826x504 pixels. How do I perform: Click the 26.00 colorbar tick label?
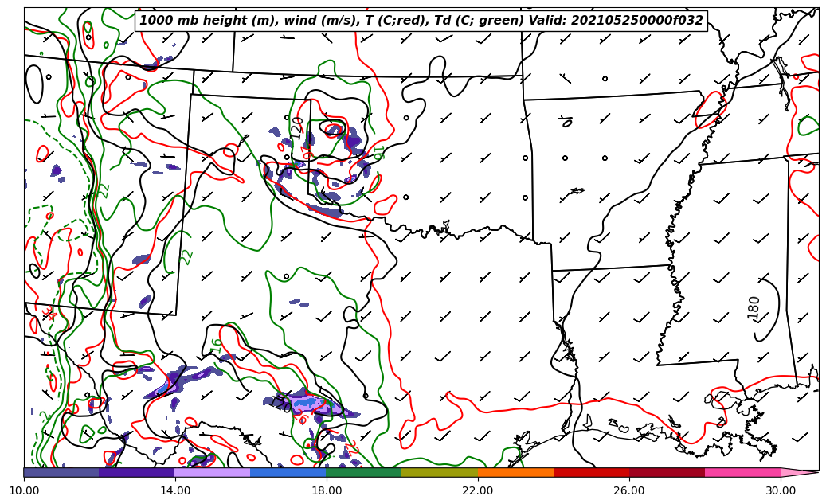(x=629, y=490)
